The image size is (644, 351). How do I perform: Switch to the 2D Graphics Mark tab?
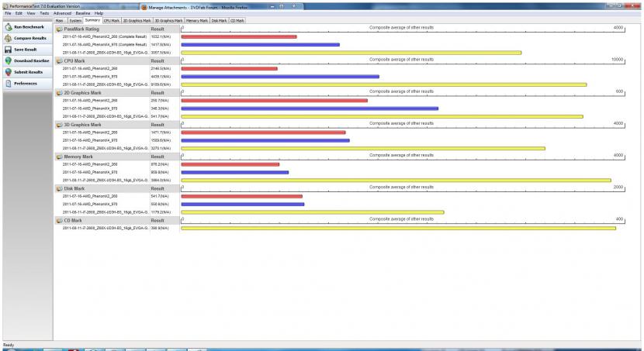(137, 20)
